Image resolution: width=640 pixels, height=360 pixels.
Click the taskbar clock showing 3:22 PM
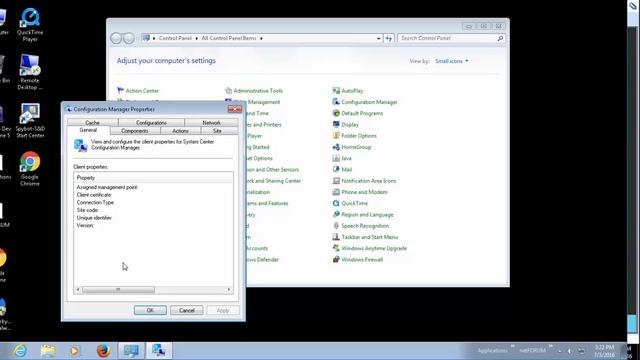[604, 351]
